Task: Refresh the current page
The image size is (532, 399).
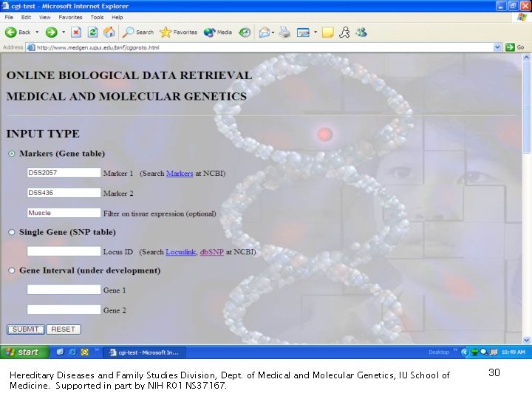Action: click(x=92, y=33)
